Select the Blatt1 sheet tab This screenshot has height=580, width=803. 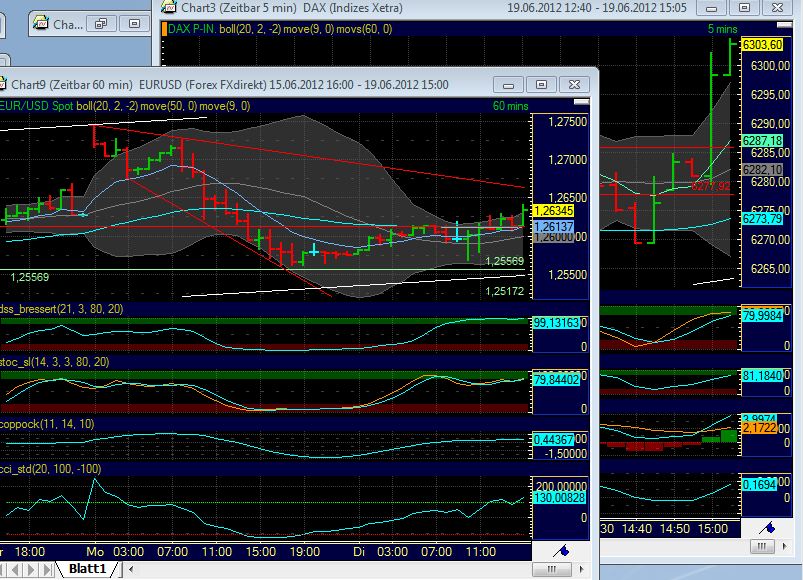click(x=88, y=568)
